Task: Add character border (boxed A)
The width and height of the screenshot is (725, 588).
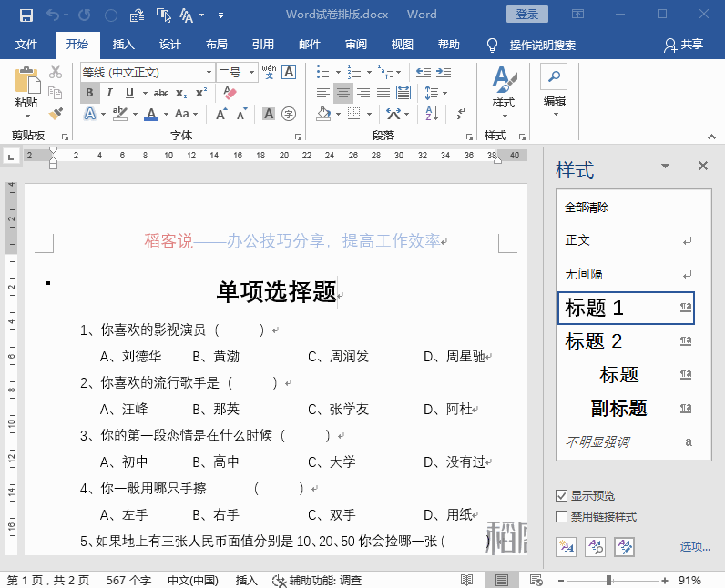Action: coord(289,72)
